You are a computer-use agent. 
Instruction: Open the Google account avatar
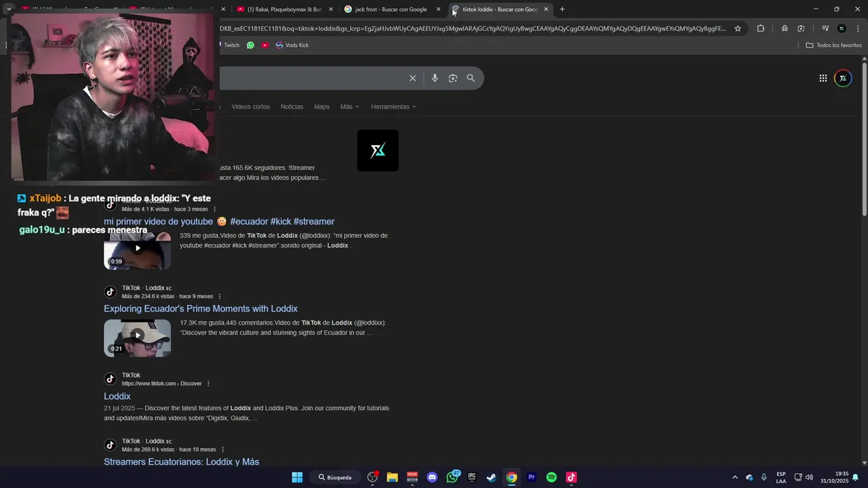843,78
